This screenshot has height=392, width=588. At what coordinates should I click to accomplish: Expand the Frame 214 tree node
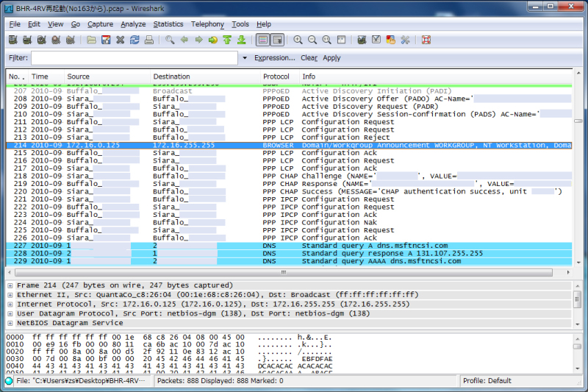pos(10,285)
